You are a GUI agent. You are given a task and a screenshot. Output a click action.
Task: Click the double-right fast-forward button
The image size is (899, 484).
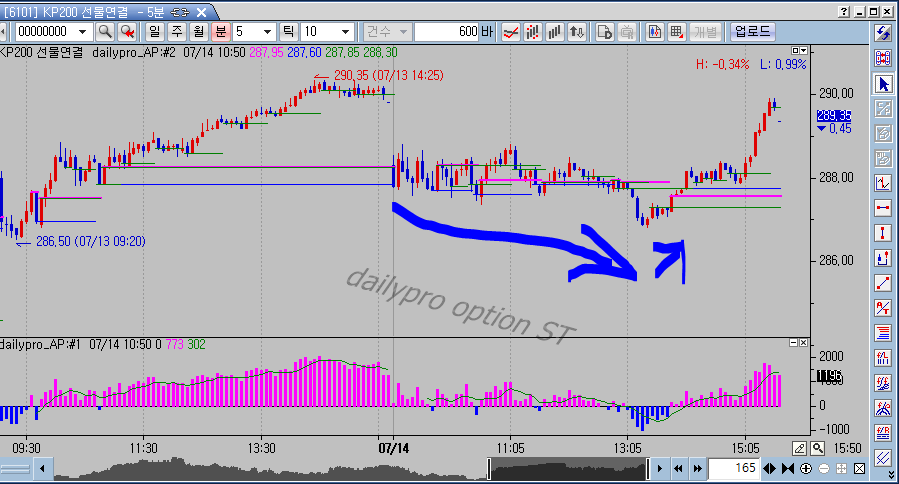(698, 469)
